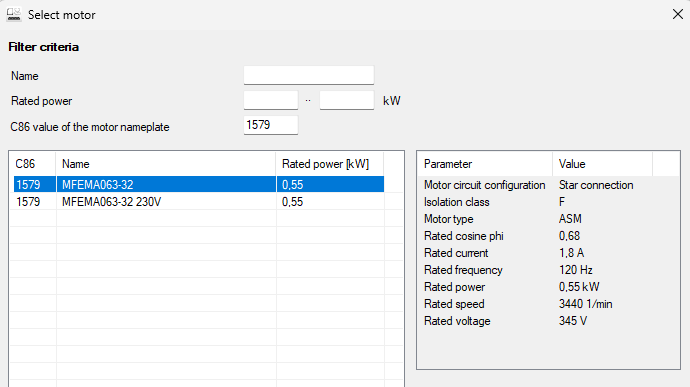Click the 0,68 cosine phi value

(x=569, y=236)
